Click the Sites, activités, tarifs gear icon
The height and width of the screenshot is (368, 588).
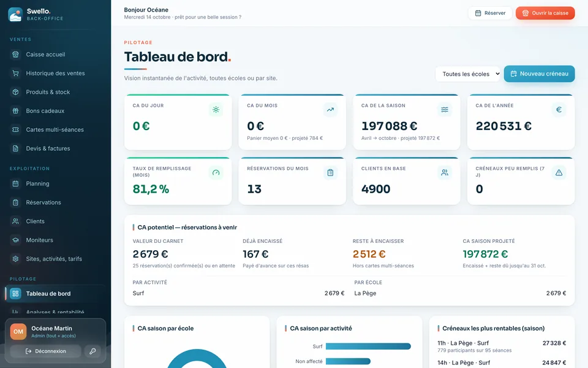(x=15, y=259)
